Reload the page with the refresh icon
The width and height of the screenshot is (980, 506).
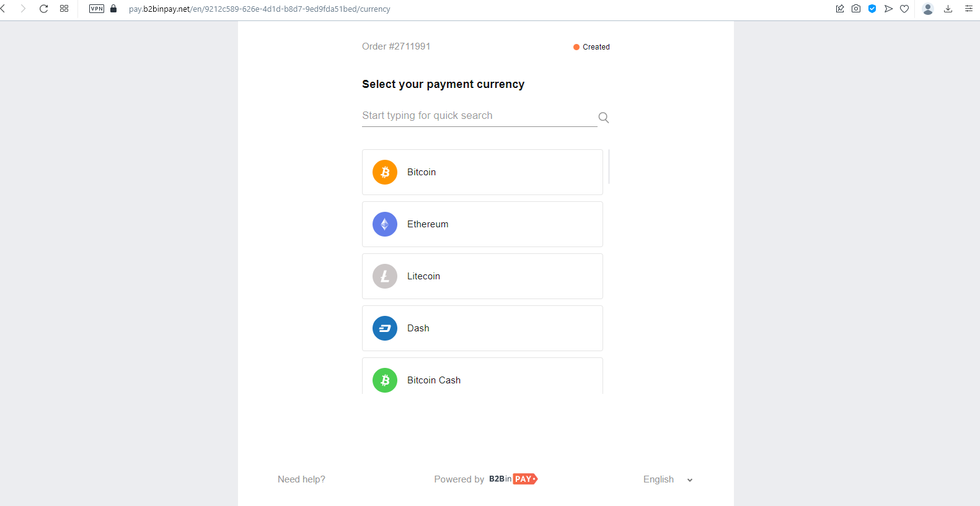pos(43,9)
